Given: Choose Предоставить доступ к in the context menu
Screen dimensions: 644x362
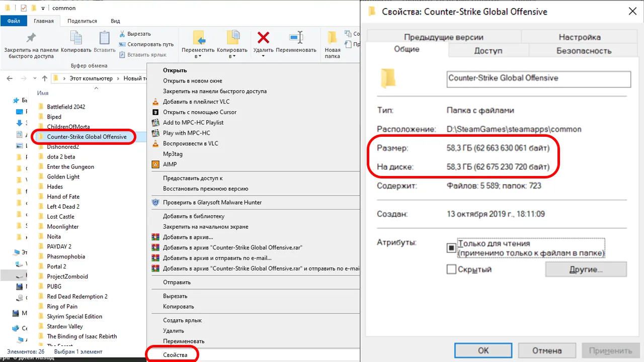Looking at the screenshot, I should click(x=193, y=178).
